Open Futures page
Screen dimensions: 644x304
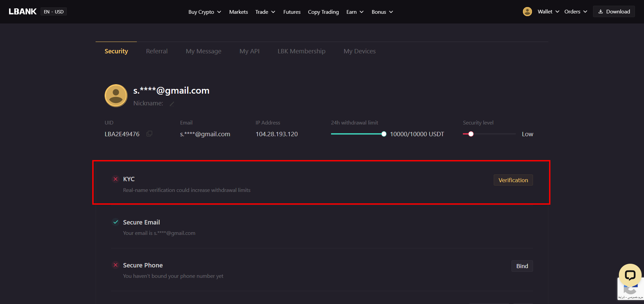tap(292, 12)
